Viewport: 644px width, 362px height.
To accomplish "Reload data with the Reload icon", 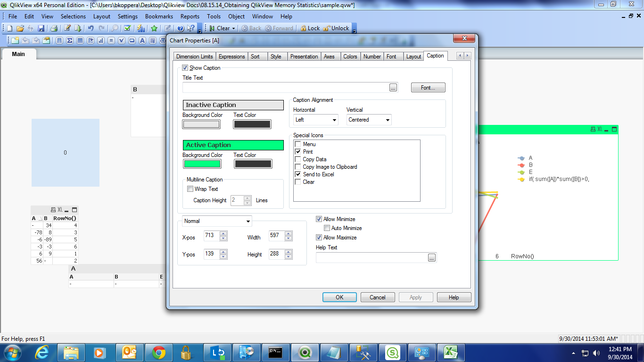I will pos(78,28).
